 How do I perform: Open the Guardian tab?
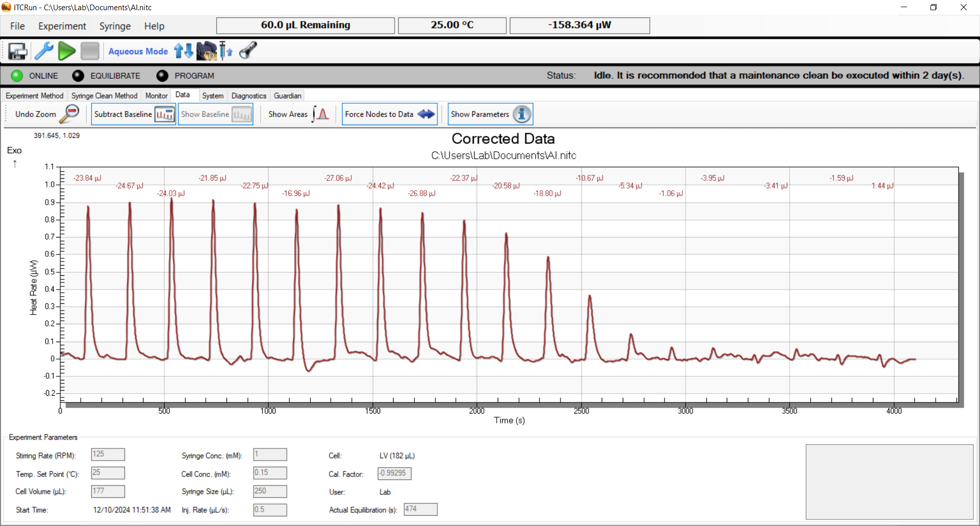pos(287,95)
